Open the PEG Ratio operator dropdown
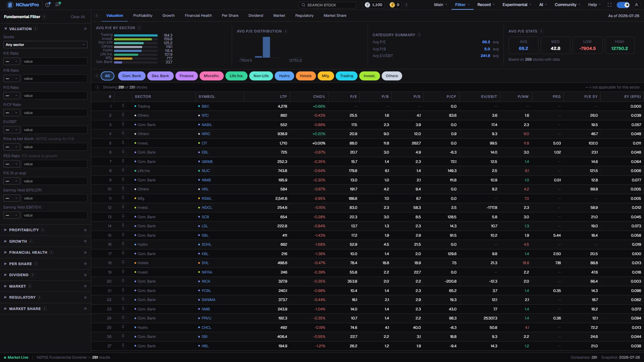 (x=12, y=164)
